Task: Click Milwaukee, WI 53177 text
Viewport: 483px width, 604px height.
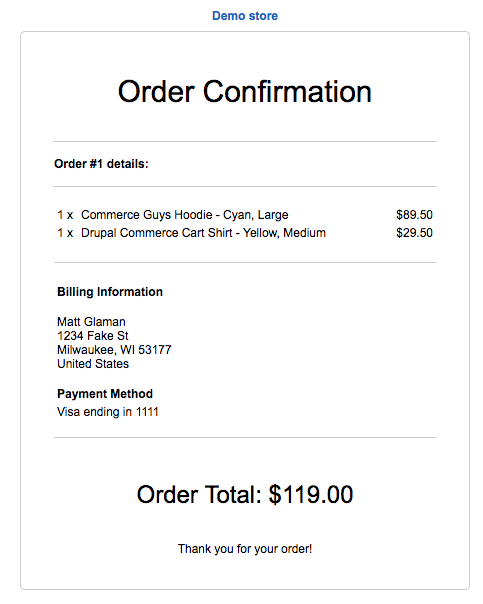Action: pos(114,350)
